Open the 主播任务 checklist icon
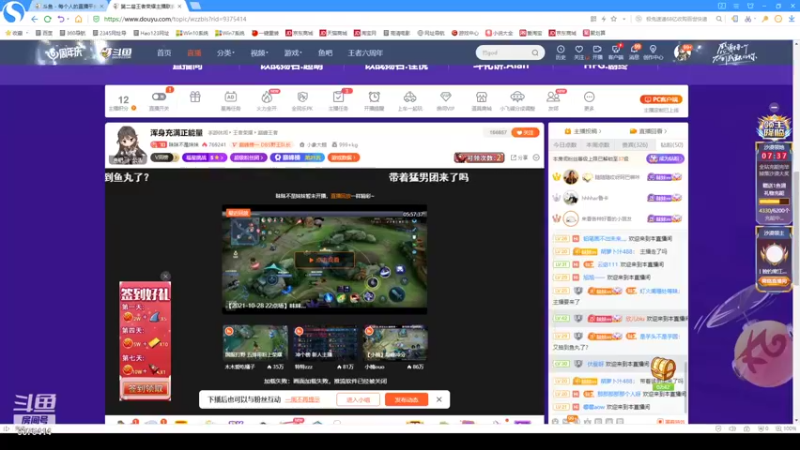This screenshot has width=800, height=450. [338, 97]
